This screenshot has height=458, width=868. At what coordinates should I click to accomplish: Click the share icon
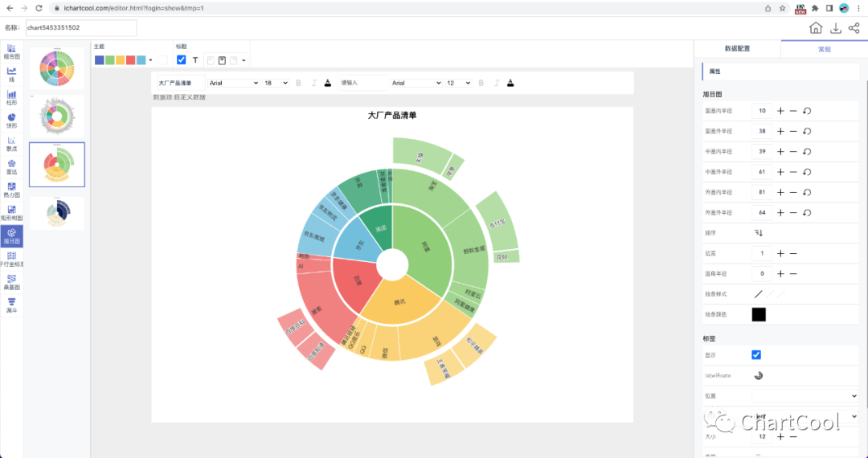point(854,28)
